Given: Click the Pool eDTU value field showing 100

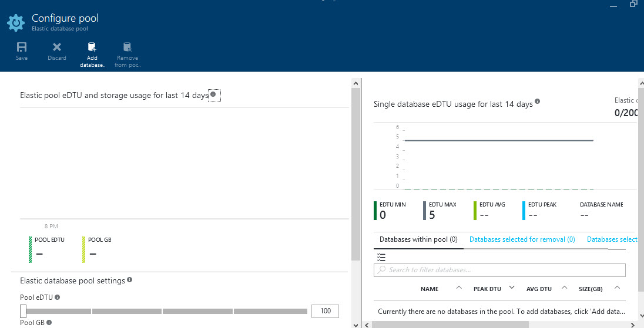Looking at the screenshot, I should pos(325,311).
